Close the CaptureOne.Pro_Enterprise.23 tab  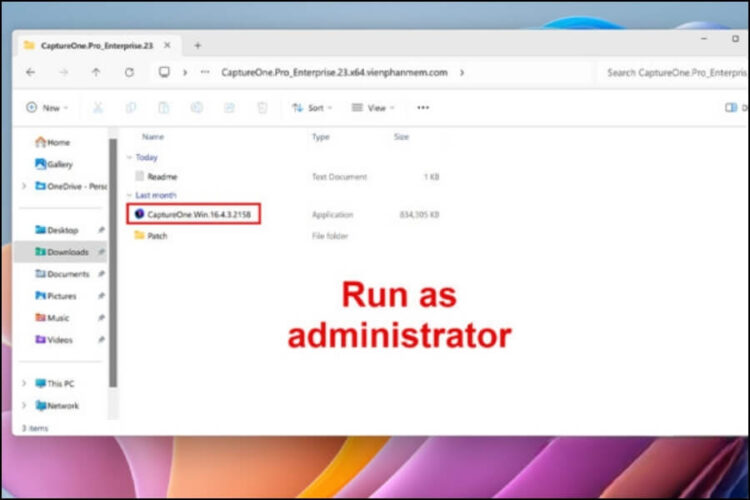pyautogui.click(x=167, y=45)
